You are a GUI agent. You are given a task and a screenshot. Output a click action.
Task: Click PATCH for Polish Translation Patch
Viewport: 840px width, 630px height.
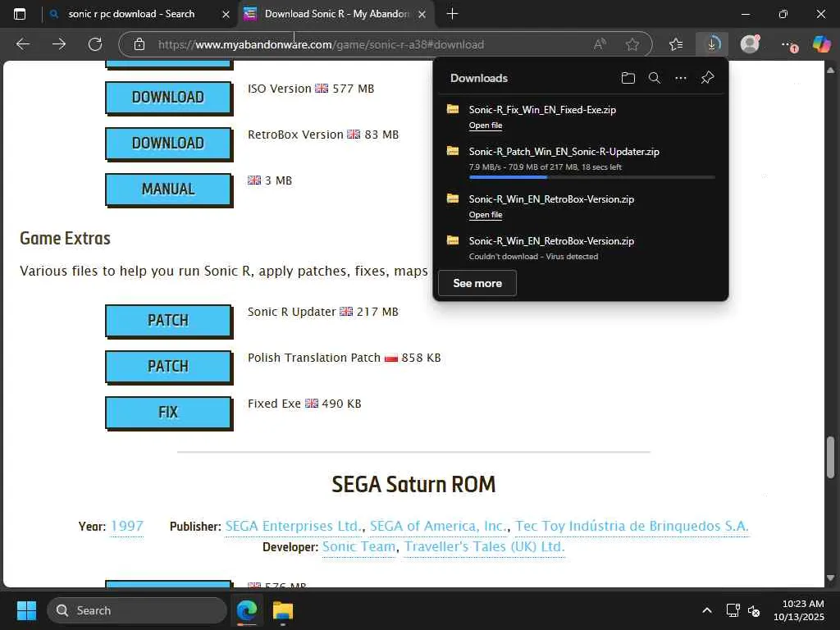[x=168, y=367]
